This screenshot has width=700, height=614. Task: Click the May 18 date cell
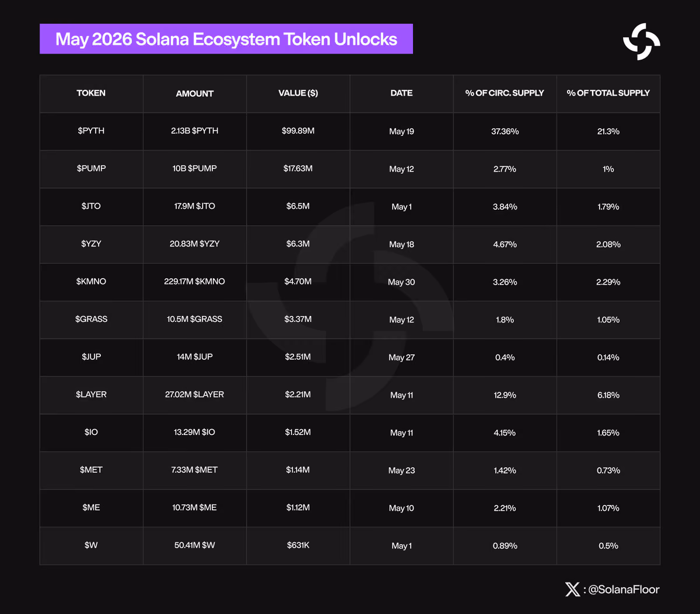click(x=401, y=244)
